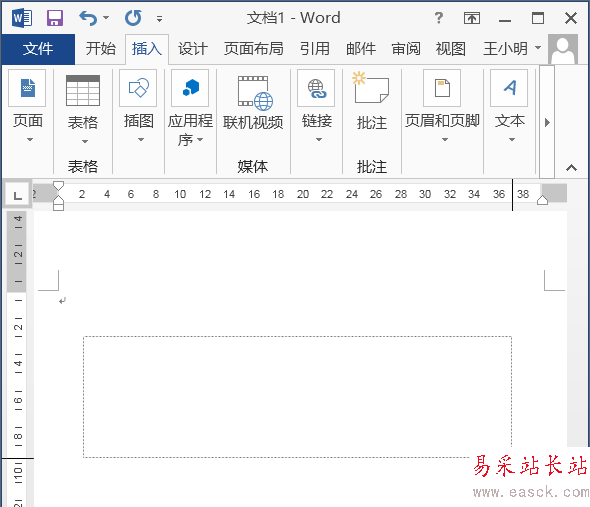Open the 页面布局 (Page Layout) tab

point(254,49)
